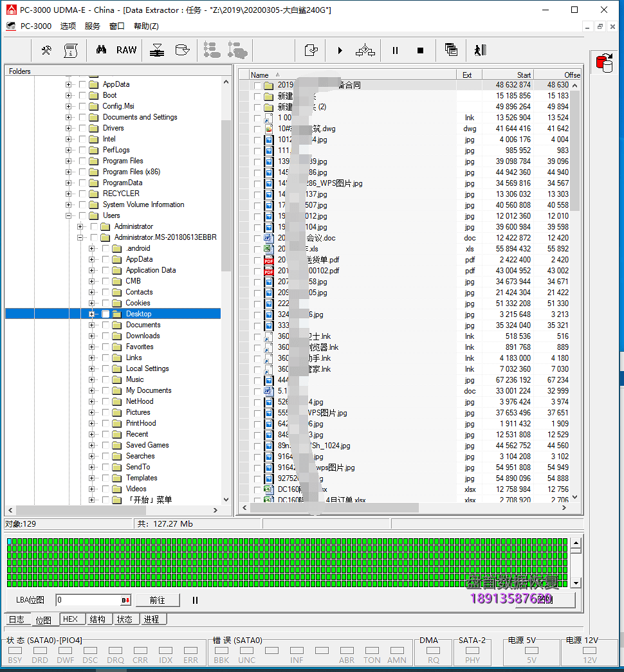
Task: Expand the Program Files node
Action: 68,161
